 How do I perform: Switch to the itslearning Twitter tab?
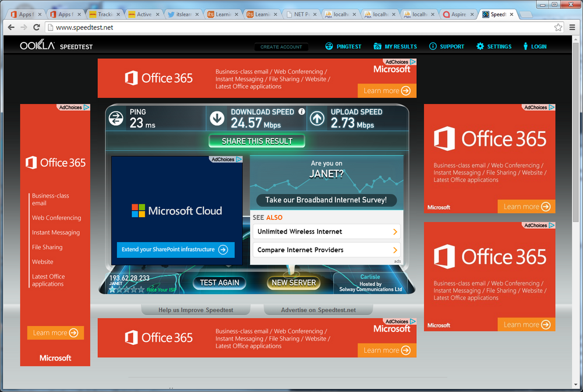(183, 14)
